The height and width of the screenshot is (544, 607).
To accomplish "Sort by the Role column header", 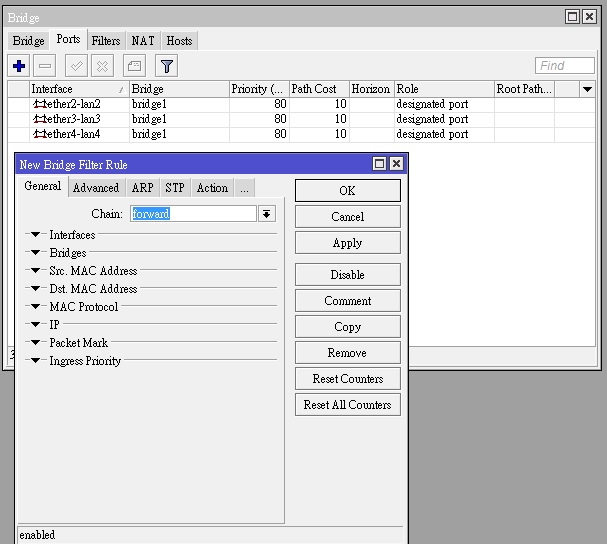I will click(444, 89).
